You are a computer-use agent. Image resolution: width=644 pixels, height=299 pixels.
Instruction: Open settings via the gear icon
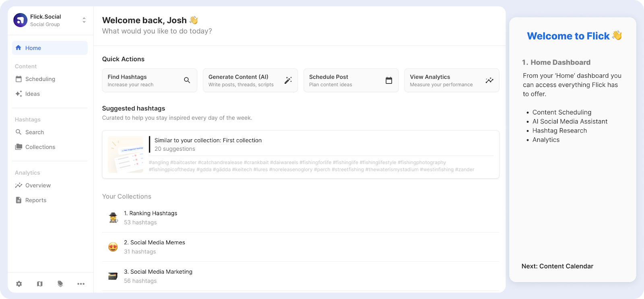tap(19, 284)
